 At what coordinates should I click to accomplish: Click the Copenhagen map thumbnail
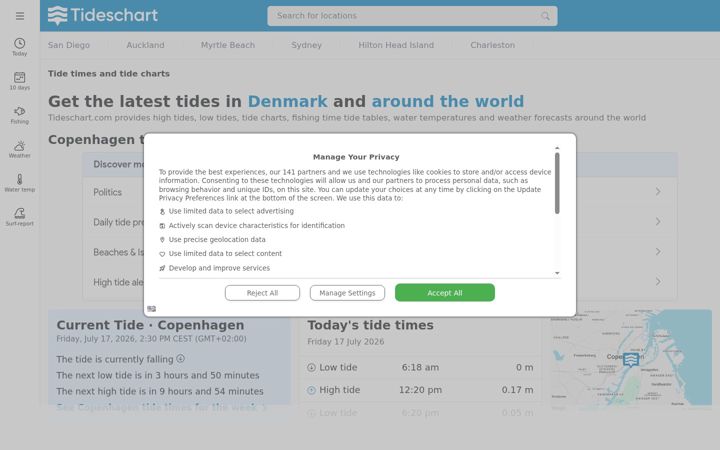click(631, 359)
